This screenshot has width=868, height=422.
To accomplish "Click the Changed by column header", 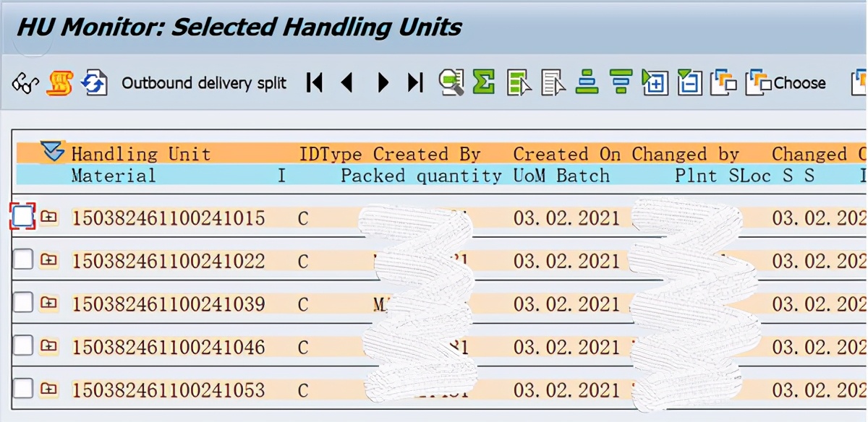I will pos(685,154).
